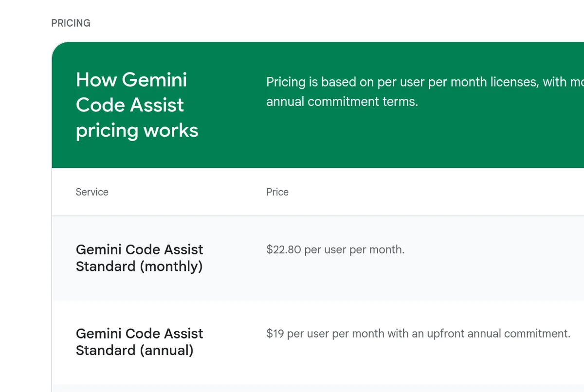Click the Price column header

point(277,192)
